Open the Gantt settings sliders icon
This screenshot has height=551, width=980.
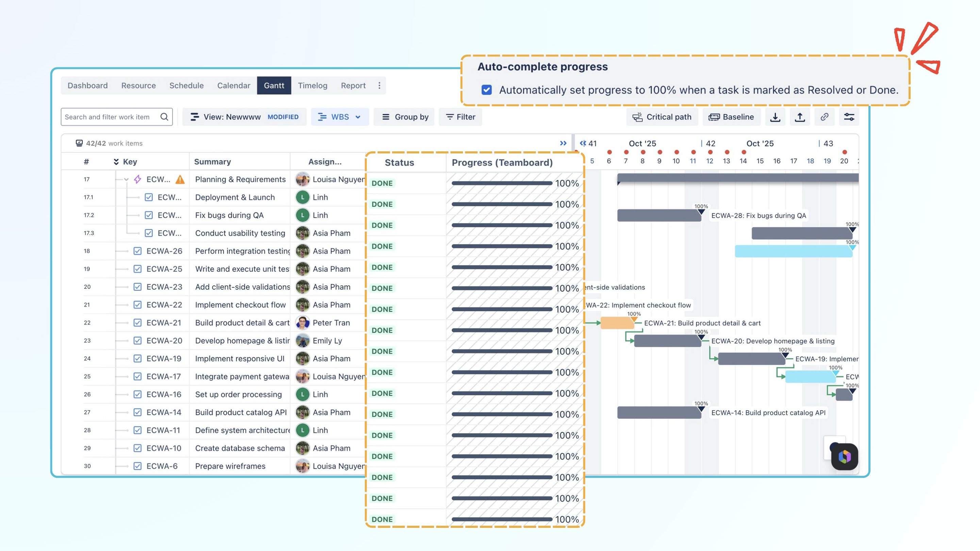click(849, 117)
